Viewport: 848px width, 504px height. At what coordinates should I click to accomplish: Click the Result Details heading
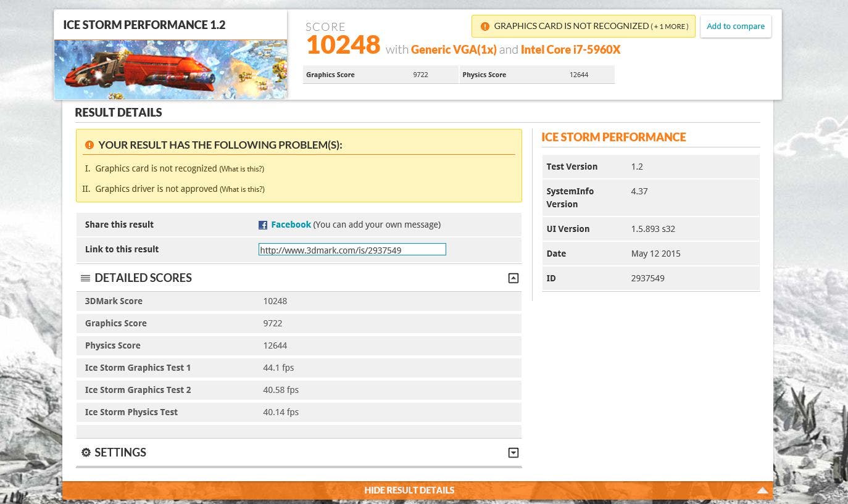coord(118,112)
